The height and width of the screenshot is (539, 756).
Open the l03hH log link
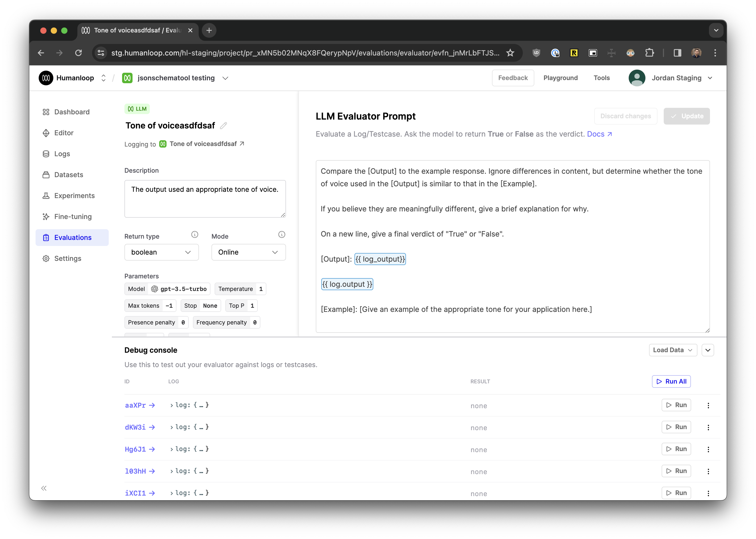(x=140, y=471)
